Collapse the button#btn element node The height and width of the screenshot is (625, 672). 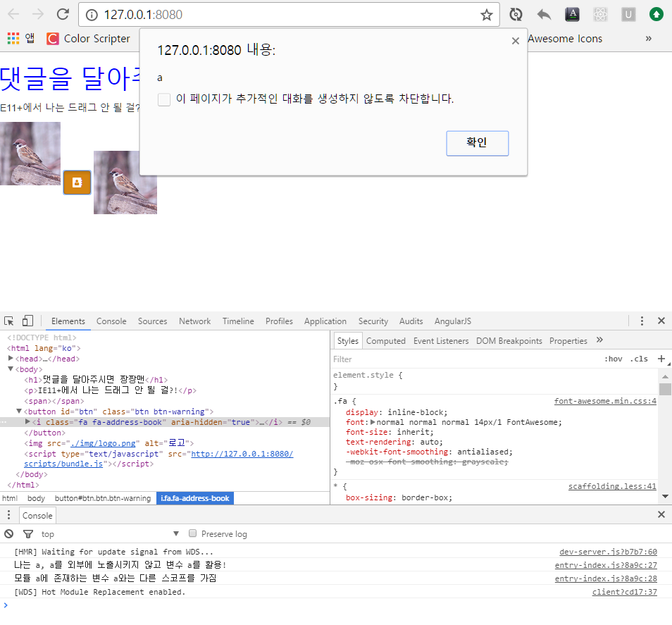pyautogui.click(x=19, y=411)
